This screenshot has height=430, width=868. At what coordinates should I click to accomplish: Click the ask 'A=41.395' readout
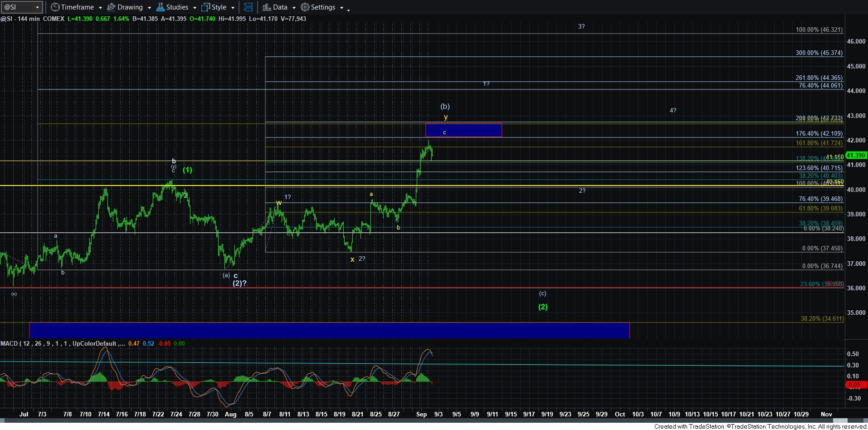174,19
